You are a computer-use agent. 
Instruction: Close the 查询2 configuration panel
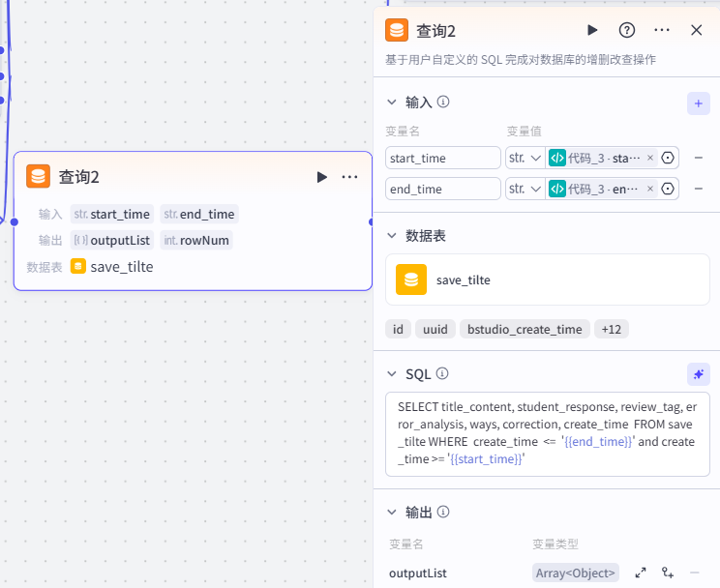pyautogui.click(x=696, y=30)
